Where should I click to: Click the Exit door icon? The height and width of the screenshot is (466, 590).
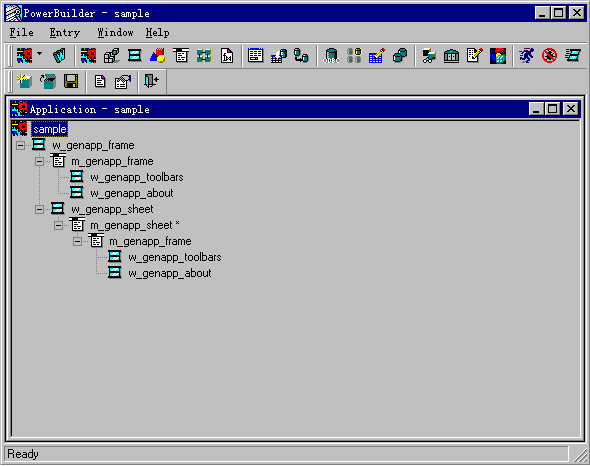151,81
